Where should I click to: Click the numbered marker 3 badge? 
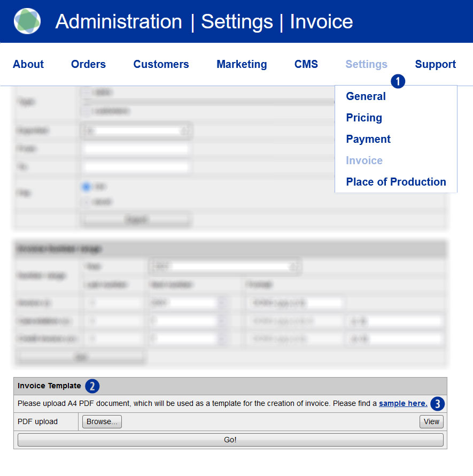click(437, 403)
